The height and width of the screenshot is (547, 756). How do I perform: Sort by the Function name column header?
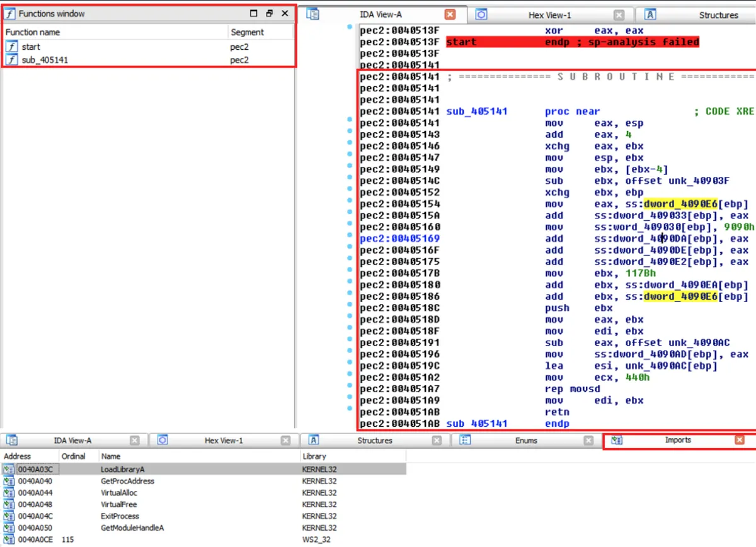(33, 32)
